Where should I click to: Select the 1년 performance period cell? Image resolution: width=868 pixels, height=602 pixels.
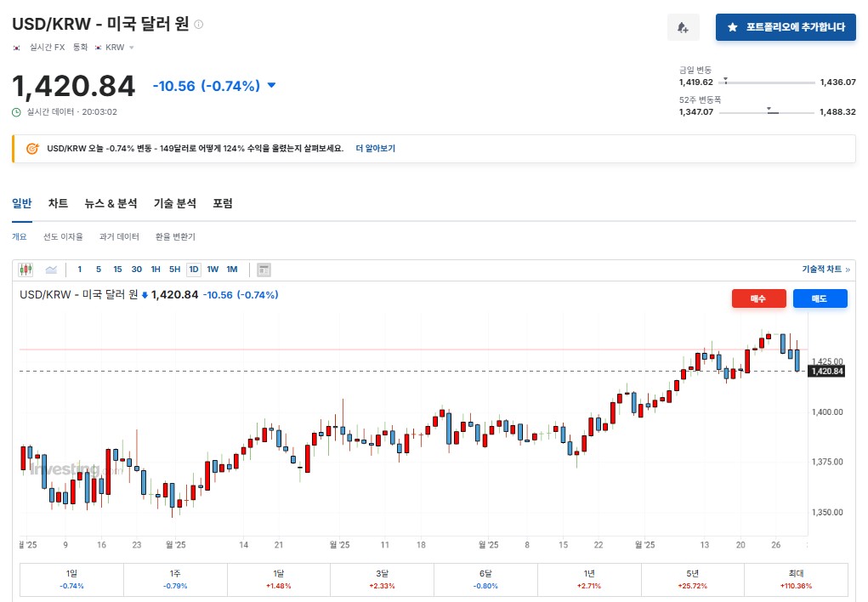[588, 579]
